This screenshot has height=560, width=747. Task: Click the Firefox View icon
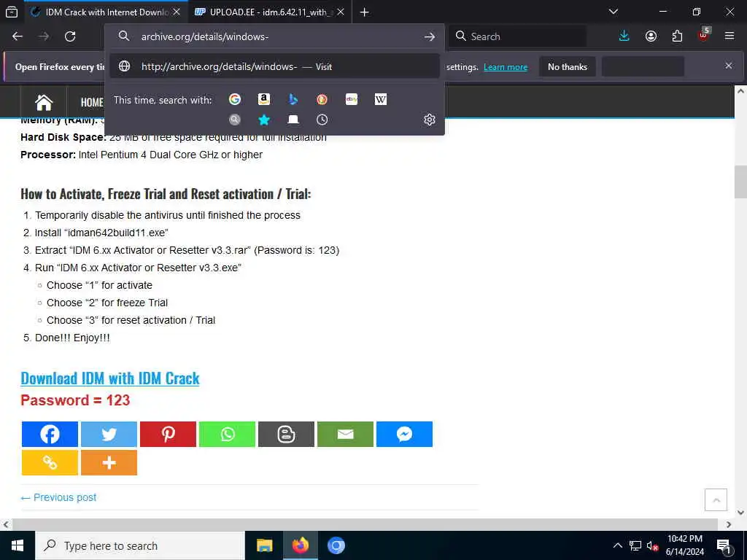tap(12, 12)
